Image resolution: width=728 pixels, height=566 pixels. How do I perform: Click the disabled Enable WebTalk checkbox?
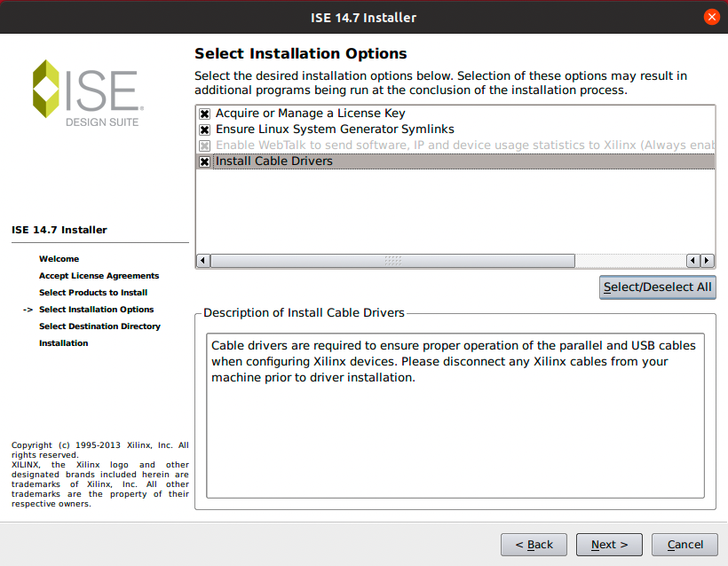[x=204, y=145]
